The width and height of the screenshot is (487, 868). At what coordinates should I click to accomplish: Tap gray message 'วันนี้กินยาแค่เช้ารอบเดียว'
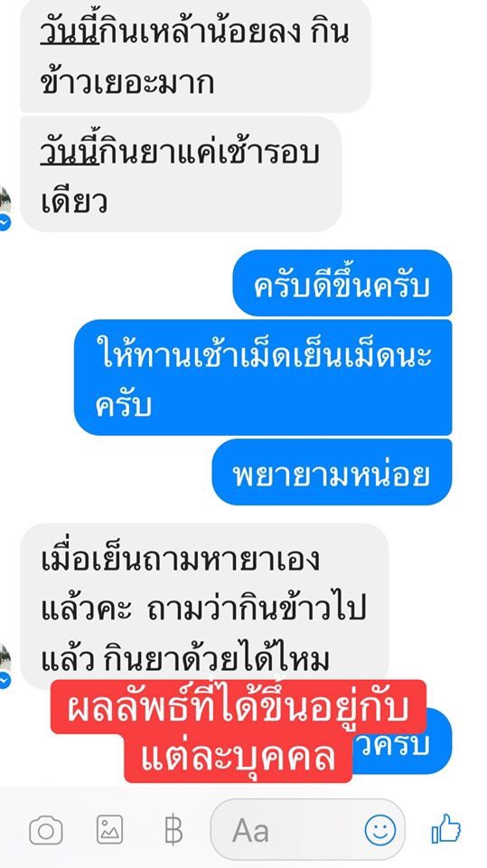click(181, 174)
